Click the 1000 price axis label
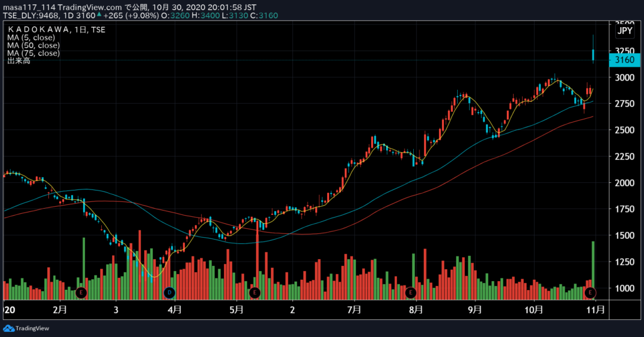Image resolution: width=644 pixels, height=337 pixels. [625, 288]
